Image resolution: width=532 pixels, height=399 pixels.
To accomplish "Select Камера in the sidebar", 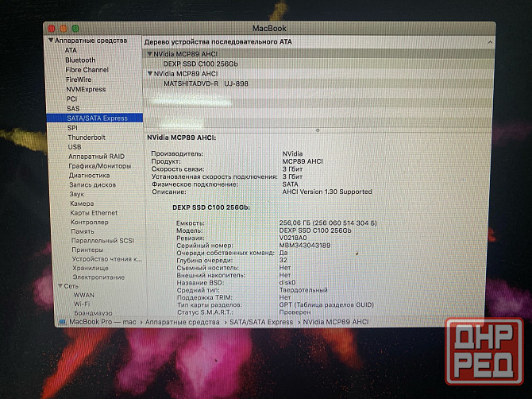I will point(82,203).
